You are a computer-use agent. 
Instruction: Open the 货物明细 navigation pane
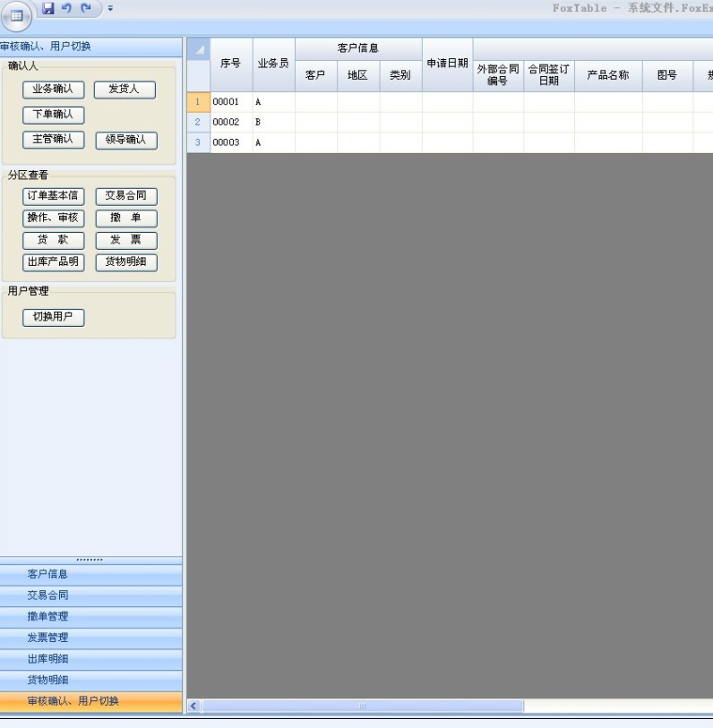91,681
